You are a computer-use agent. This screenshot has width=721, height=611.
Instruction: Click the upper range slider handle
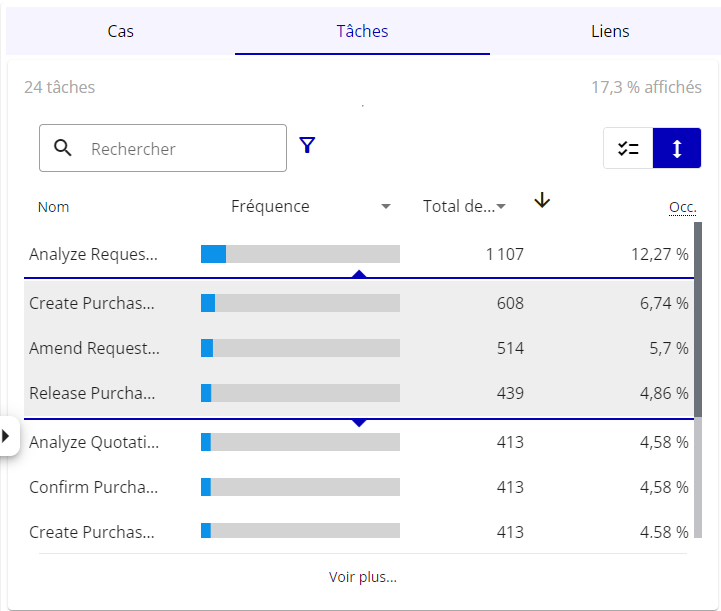click(360, 274)
